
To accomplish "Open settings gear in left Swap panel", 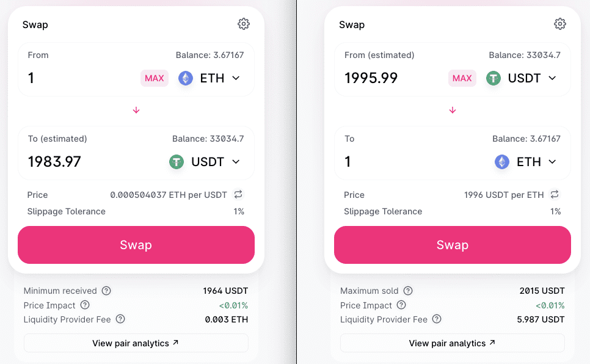I will (244, 24).
